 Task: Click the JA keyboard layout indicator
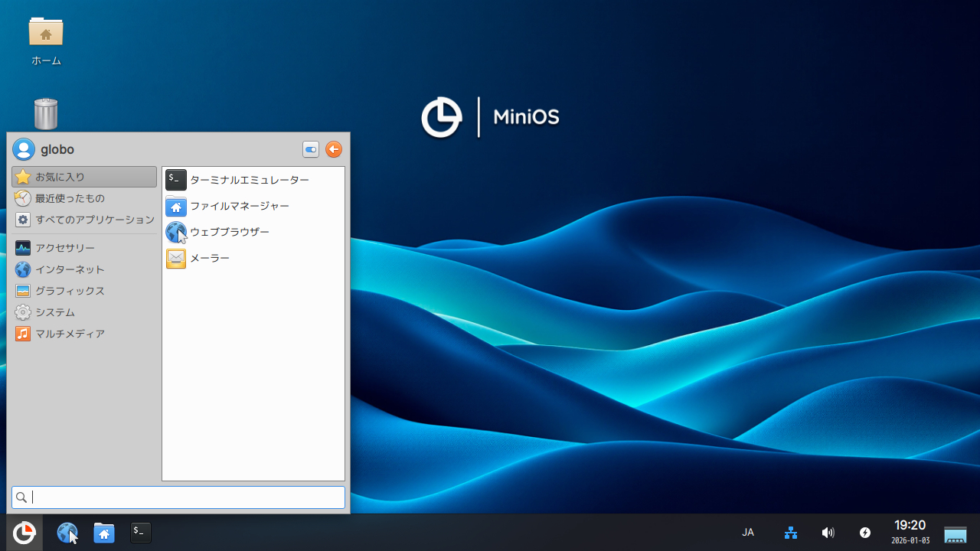748,533
